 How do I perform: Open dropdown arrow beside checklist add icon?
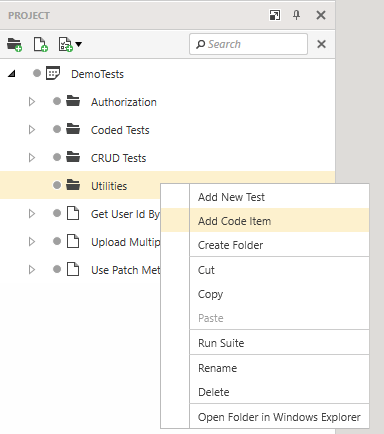tap(79, 44)
